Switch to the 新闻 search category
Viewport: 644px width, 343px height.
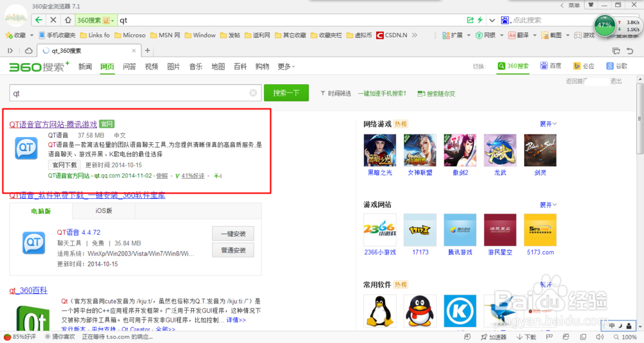click(x=85, y=66)
